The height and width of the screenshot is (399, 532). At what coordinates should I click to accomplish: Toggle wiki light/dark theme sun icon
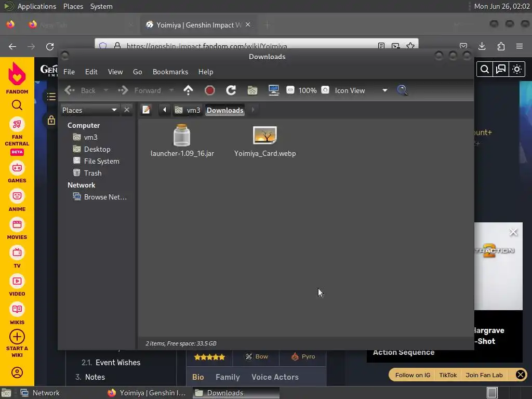(x=517, y=69)
